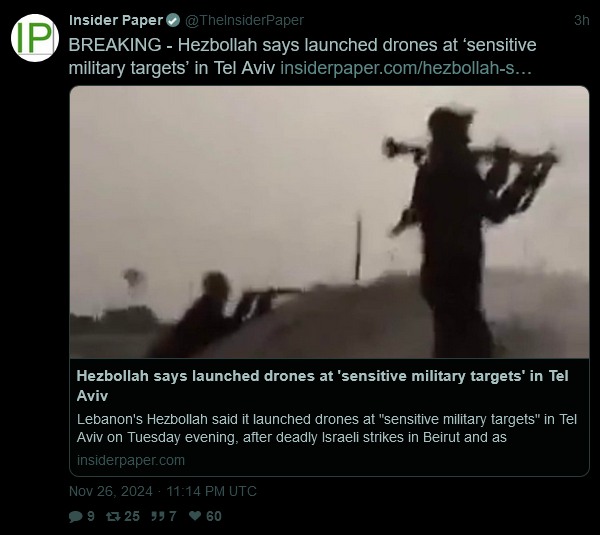The image size is (600, 535).
Task: Click the quote count 7
Action: click(173, 517)
